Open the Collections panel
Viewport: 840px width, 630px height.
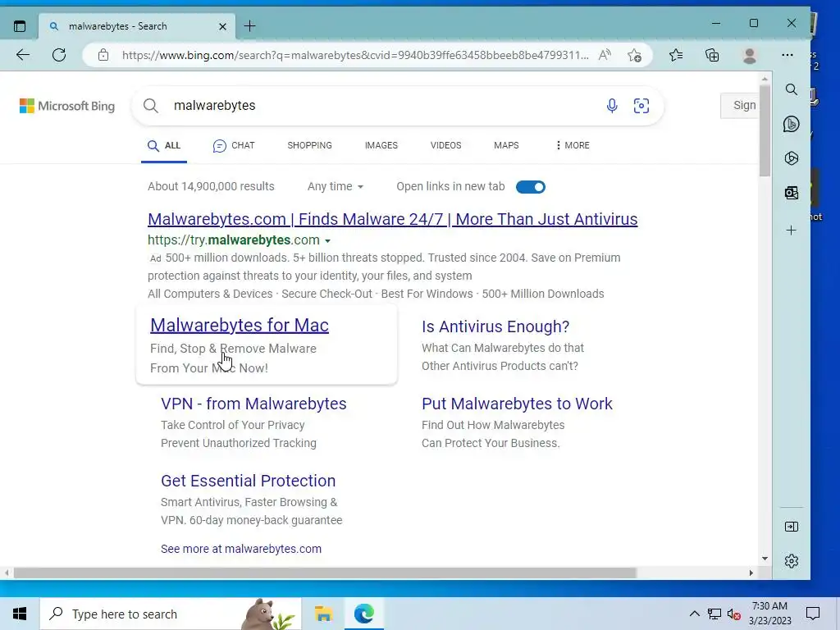tap(712, 55)
